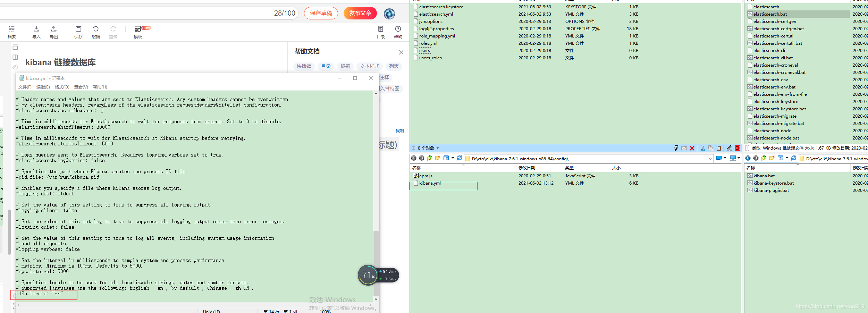Click the single-pane layout icon beside editor title

(15, 47)
